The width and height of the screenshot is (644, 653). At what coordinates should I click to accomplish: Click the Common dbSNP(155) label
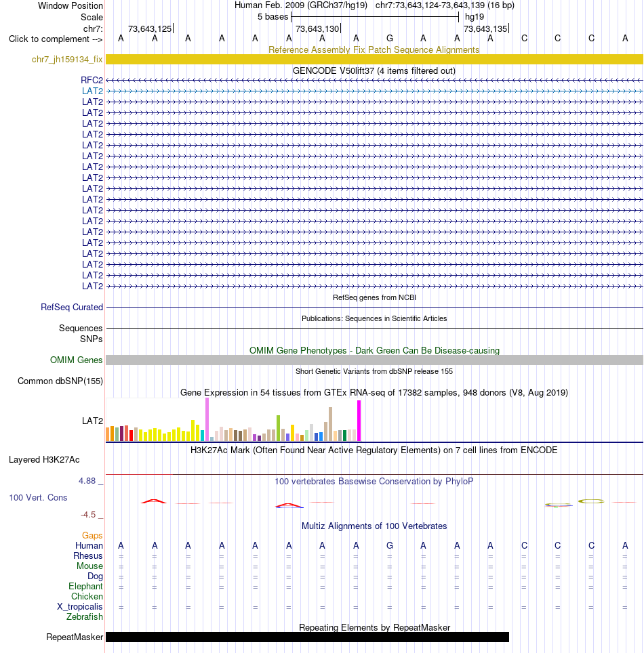pos(60,381)
